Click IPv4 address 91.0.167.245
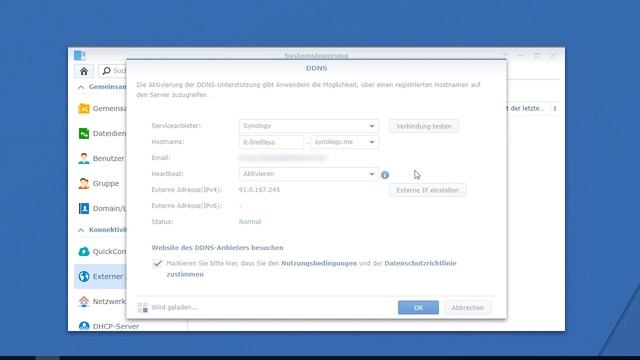The image size is (640, 360). click(x=259, y=190)
